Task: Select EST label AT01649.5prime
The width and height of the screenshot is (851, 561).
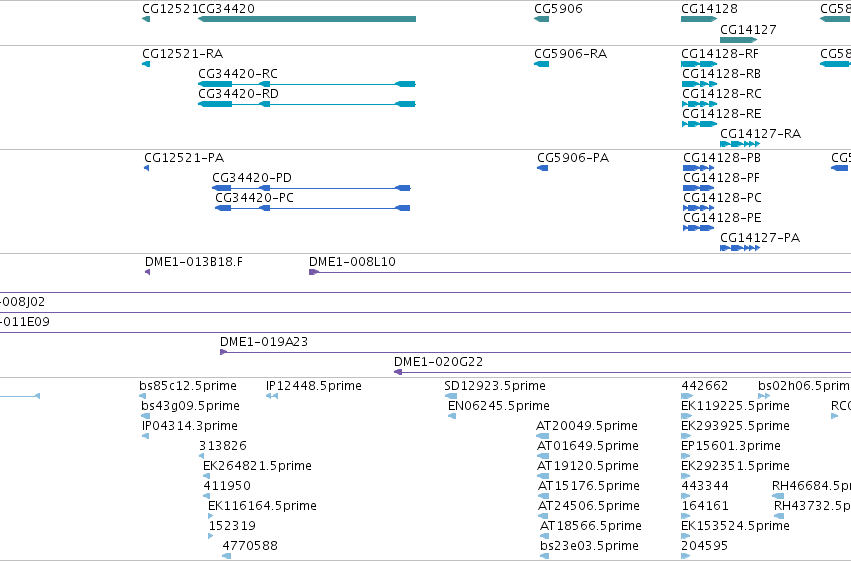Action: click(x=588, y=446)
